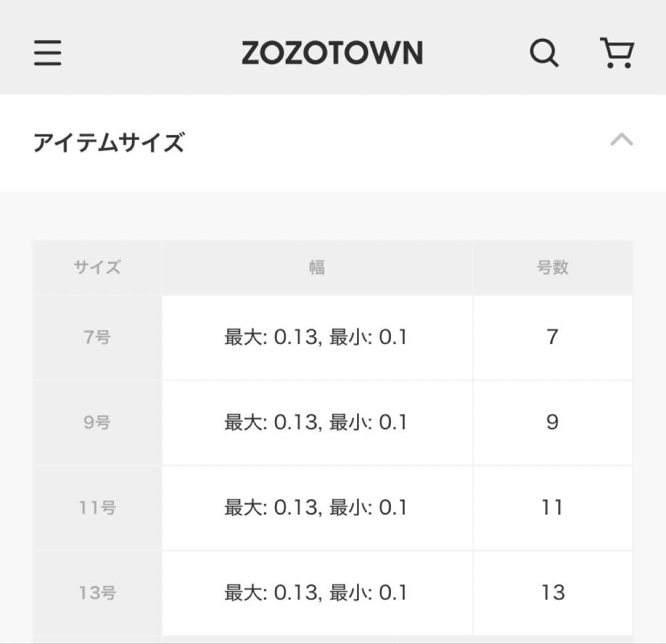Click width cell for 13号 row
The width and height of the screenshot is (666, 644).
pos(316,593)
